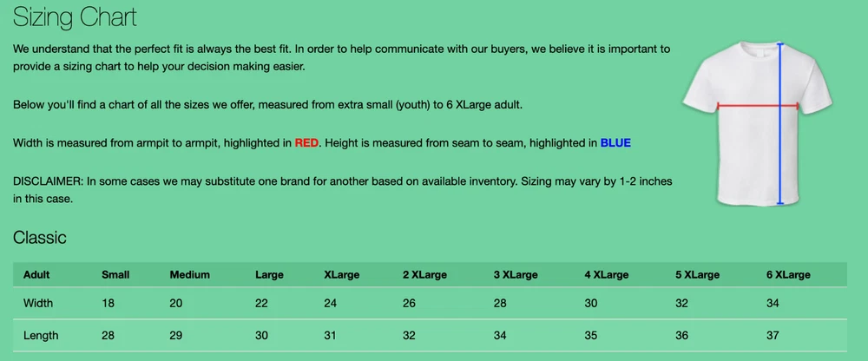The width and height of the screenshot is (868, 361).
Task: Click the Medium size header
Action: tap(190, 275)
